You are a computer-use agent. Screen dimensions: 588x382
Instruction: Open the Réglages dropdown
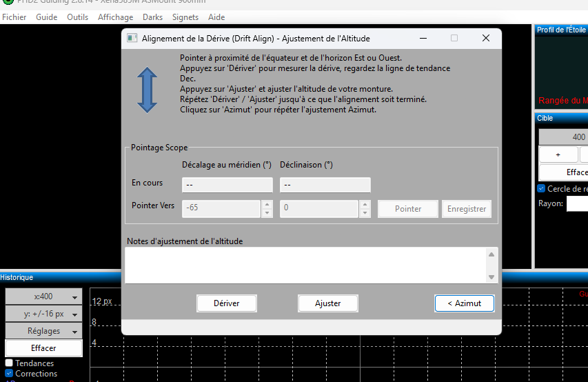tap(43, 331)
